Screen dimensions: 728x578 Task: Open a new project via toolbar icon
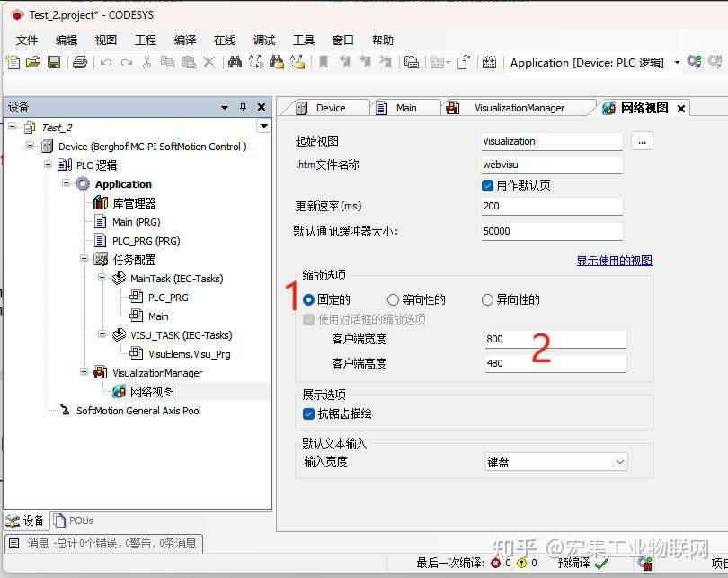pyautogui.click(x=13, y=63)
